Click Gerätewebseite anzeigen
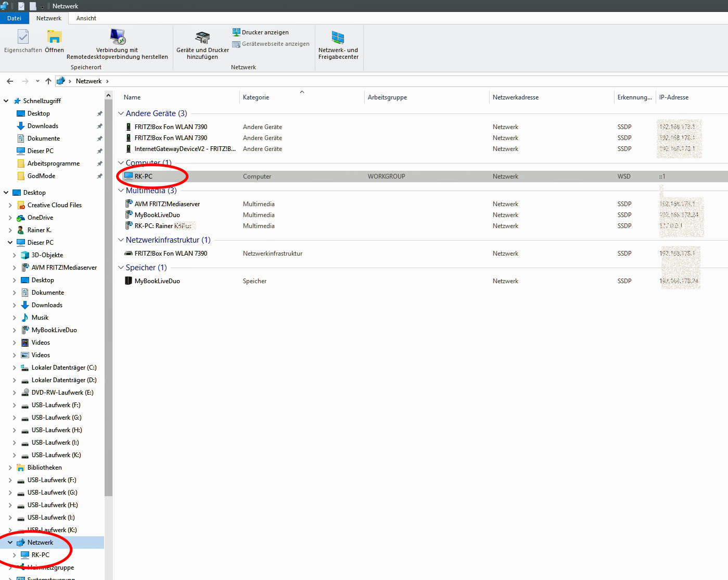Image resolution: width=728 pixels, height=580 pixels. [x=271, y=44]
